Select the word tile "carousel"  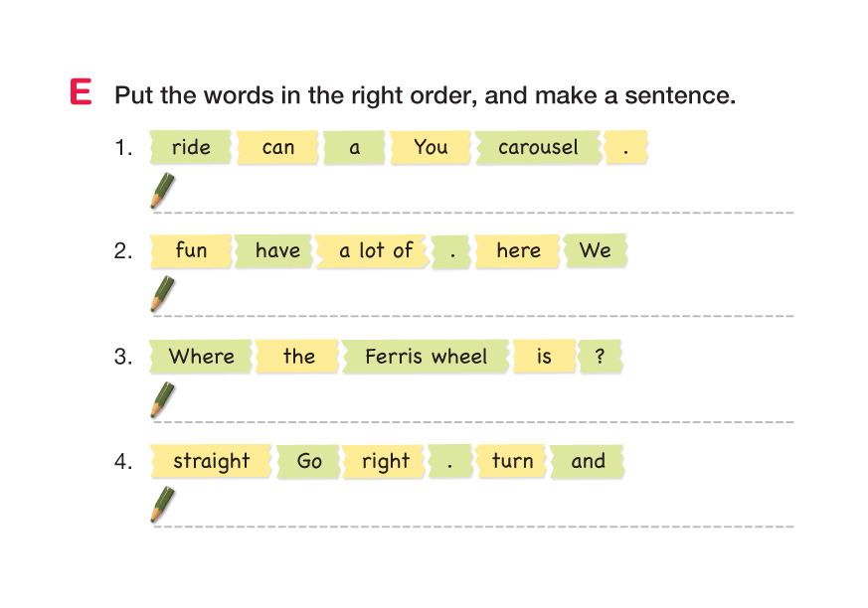(x=538, y=148)
